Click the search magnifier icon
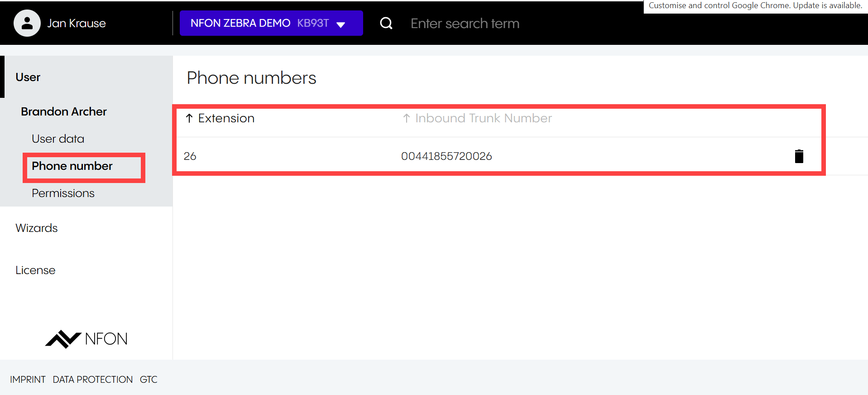 [x=386, y=23]
